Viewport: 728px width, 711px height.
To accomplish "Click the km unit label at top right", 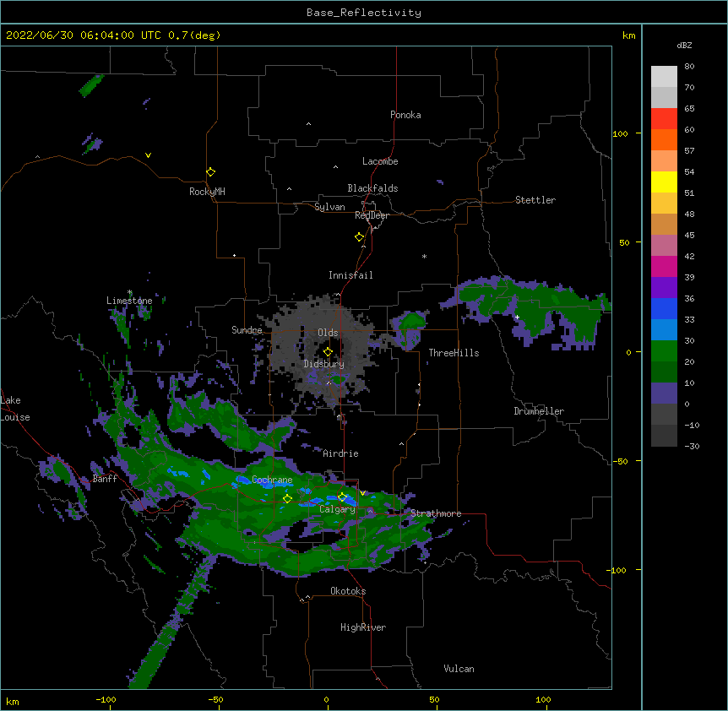I will 629,35.
